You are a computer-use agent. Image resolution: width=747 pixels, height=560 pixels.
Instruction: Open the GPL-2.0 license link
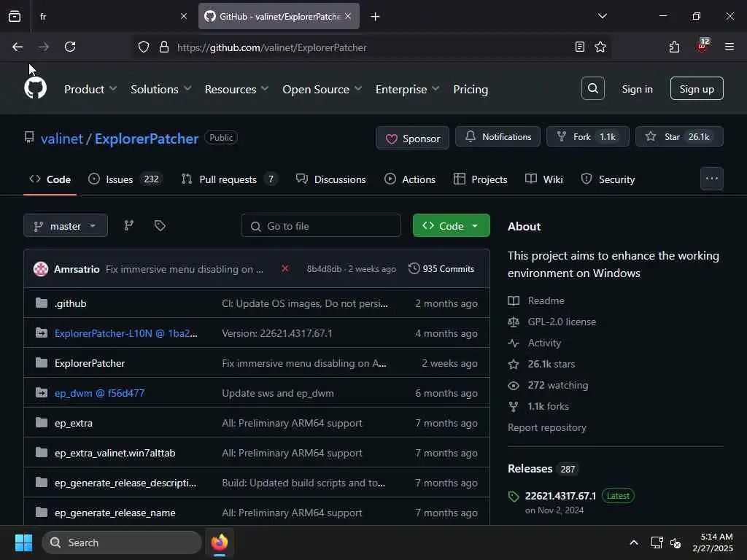(562, 322)
